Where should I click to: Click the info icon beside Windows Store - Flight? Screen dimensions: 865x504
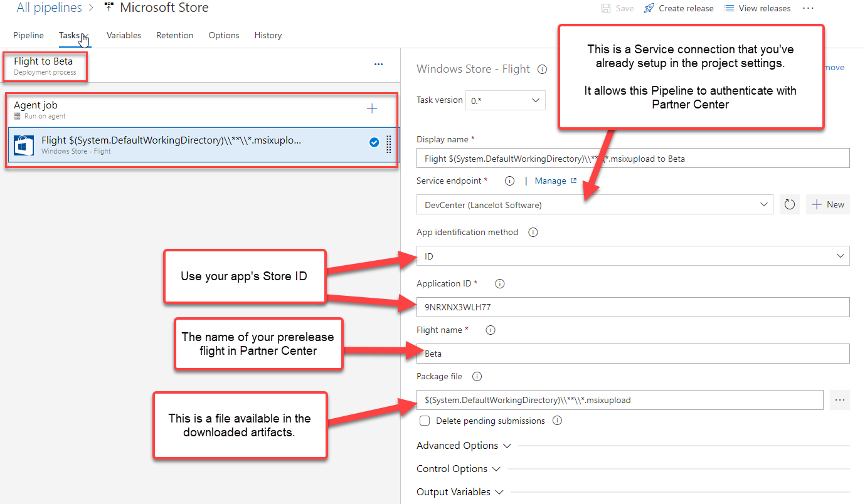pyautogui.click(x=543, y=69)
